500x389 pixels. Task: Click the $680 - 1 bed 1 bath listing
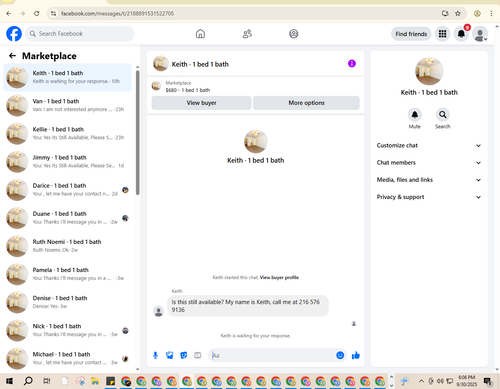point(188,90)
